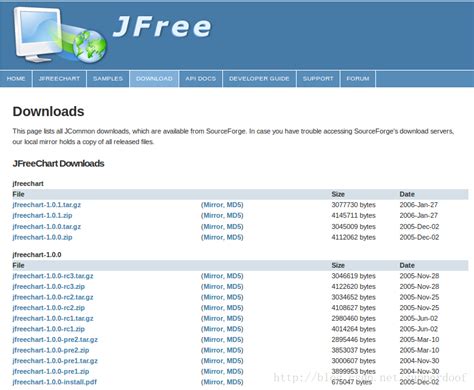
Task: Click the size value 4122620 bytes
Action: (354, 287)
